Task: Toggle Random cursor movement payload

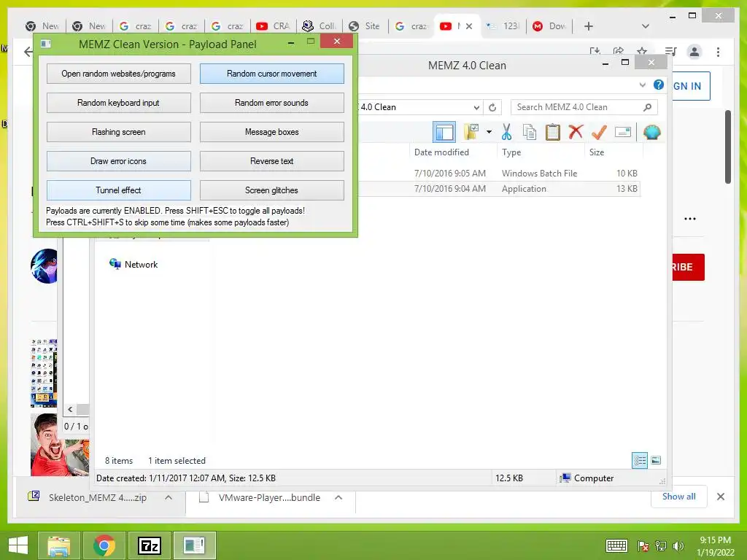Action: (x=271, y=74)
